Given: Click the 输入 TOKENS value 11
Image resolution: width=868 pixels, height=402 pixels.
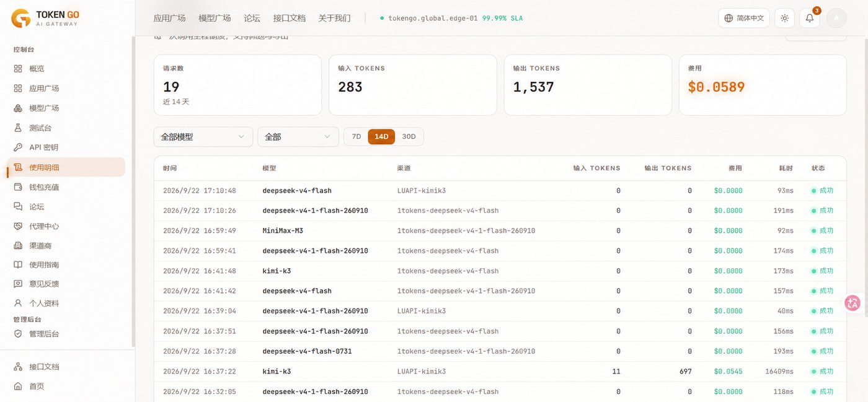Looking at the screenshot, I should [x=616, y=372].
